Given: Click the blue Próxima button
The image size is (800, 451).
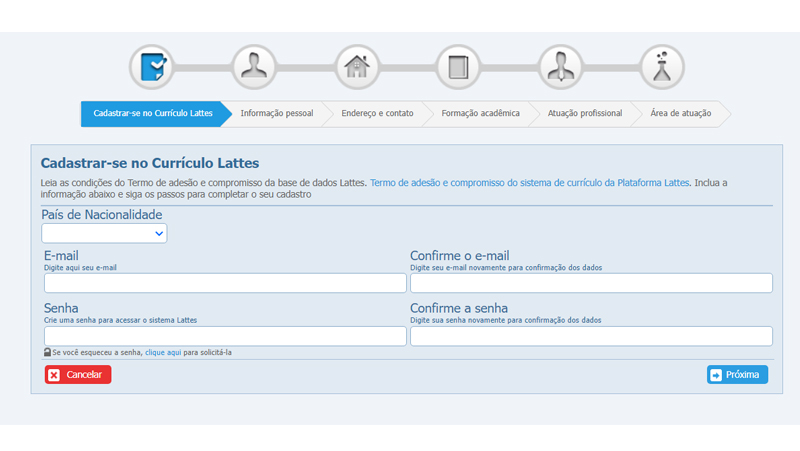Looking at the screenshot, I should tap(737, 374).
